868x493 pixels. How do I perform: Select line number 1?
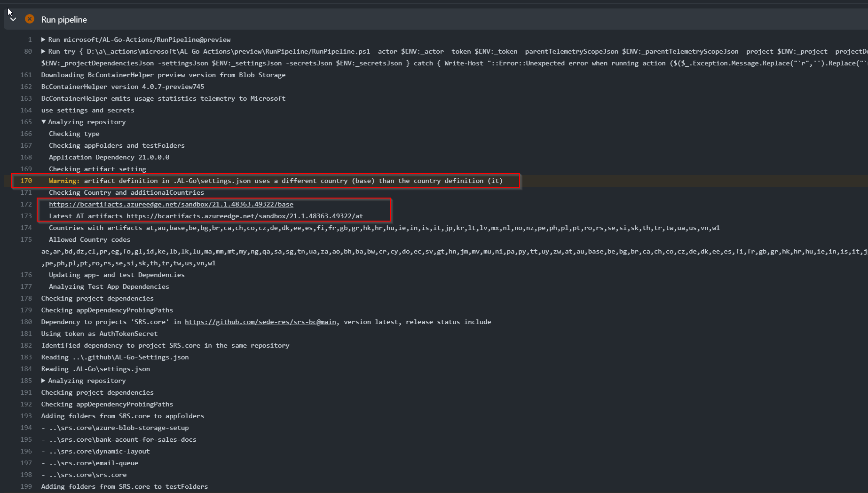click(30, 40)
